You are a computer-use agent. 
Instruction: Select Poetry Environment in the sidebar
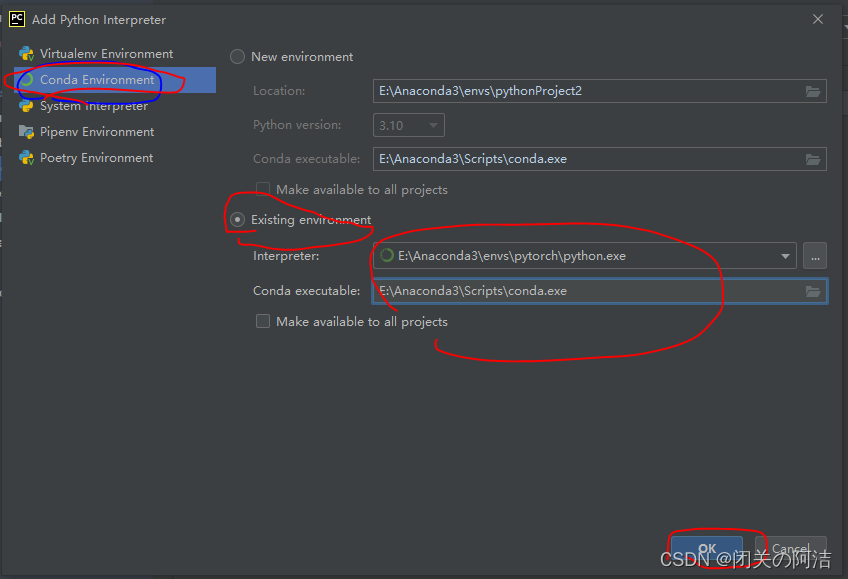coord(115,157)
